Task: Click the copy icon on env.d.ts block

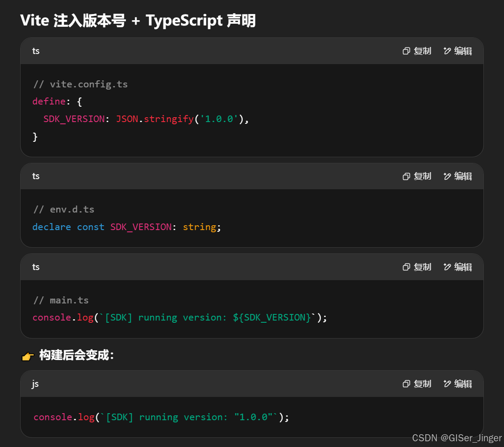Action: click(x=406, y=176)
